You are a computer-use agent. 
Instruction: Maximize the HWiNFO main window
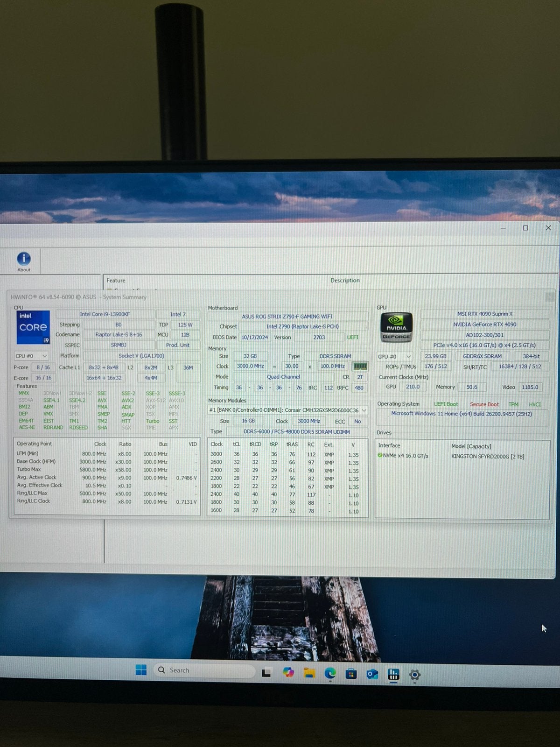pyautogui.click(x=525, y=228)
